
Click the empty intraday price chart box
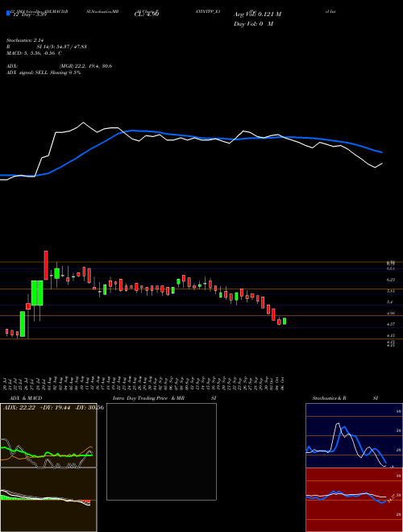[161, 451]
